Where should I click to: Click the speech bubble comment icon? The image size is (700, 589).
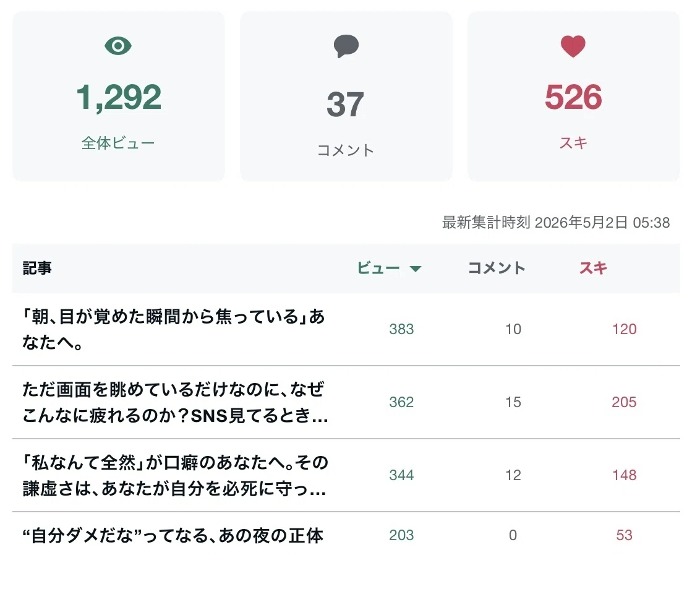point(346,46)
